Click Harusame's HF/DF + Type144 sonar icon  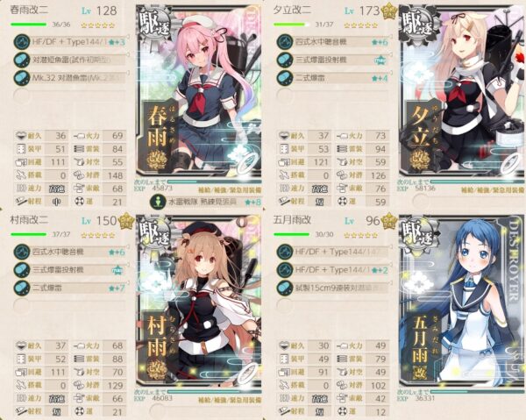pos(22,42)
